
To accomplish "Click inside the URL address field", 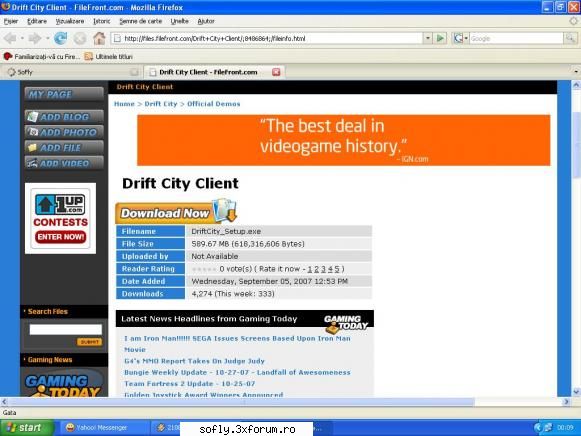I will pyautogui.click(x=272, y=38).
